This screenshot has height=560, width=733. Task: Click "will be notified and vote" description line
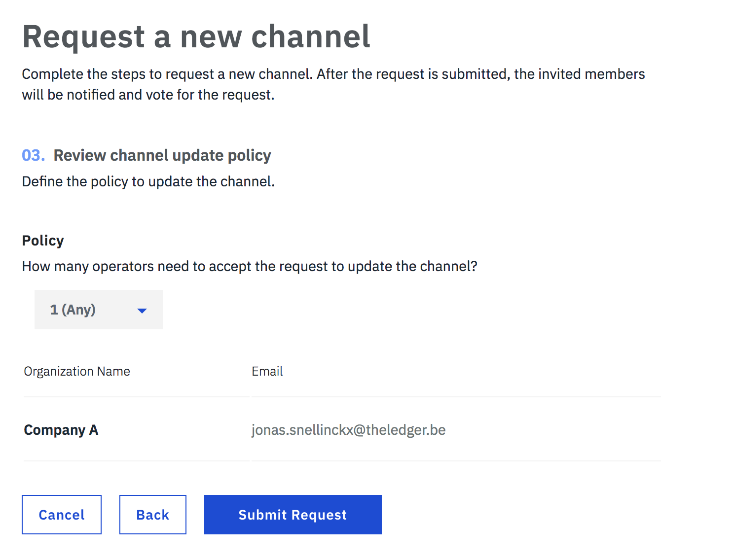[x=148, y=95]
